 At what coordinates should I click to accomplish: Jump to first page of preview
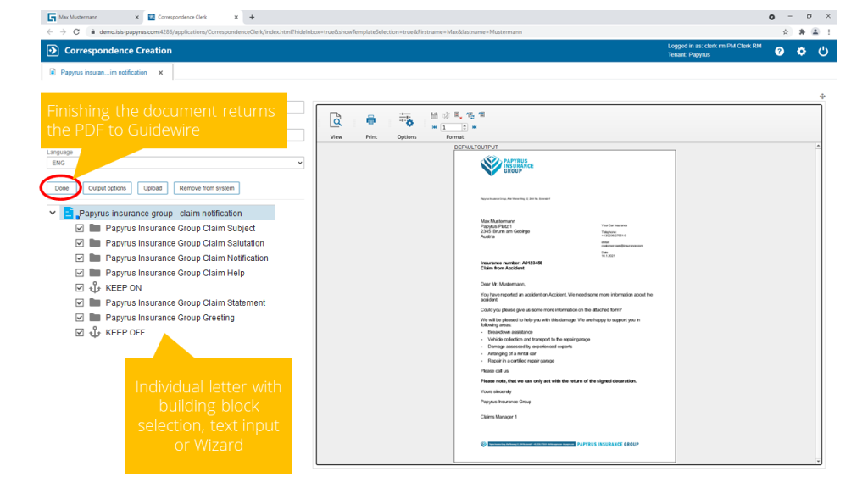(x=435, y=127)
